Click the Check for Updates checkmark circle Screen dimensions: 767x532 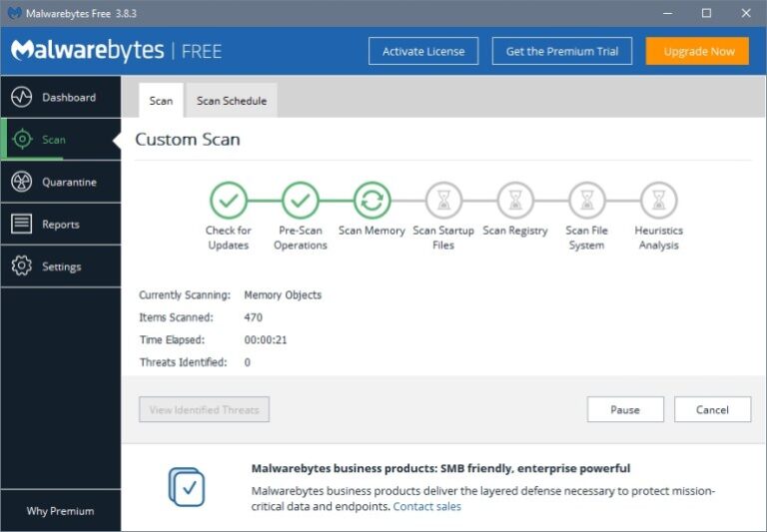coord(229,200)
